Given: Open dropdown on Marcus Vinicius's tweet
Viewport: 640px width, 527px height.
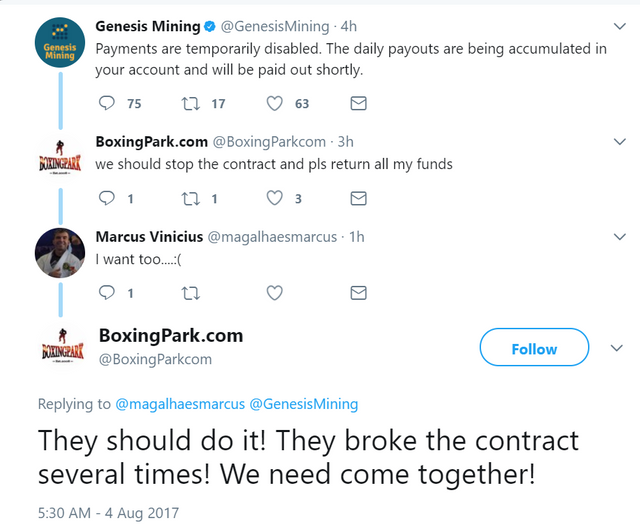Looking at the screenshot, I should click(x=617, y=237).
